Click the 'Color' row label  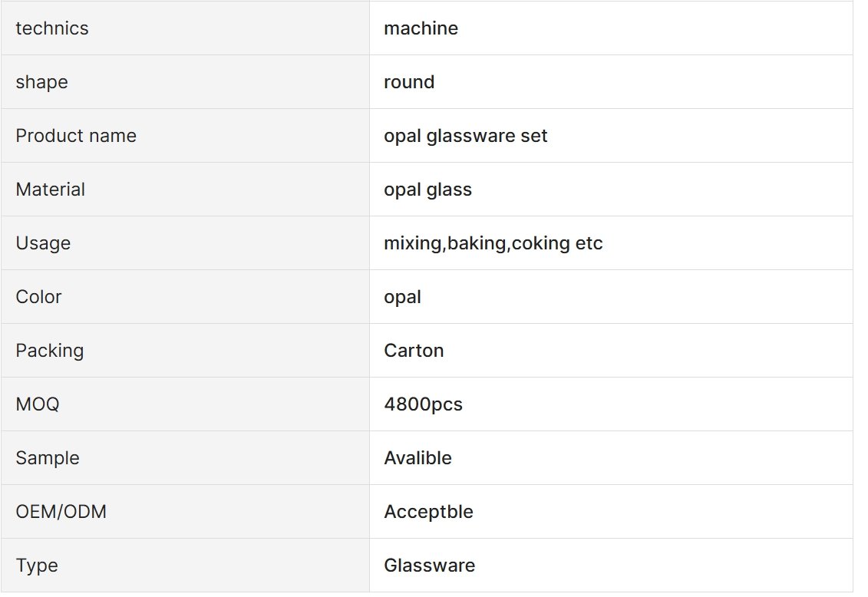[x=38, y=296]
